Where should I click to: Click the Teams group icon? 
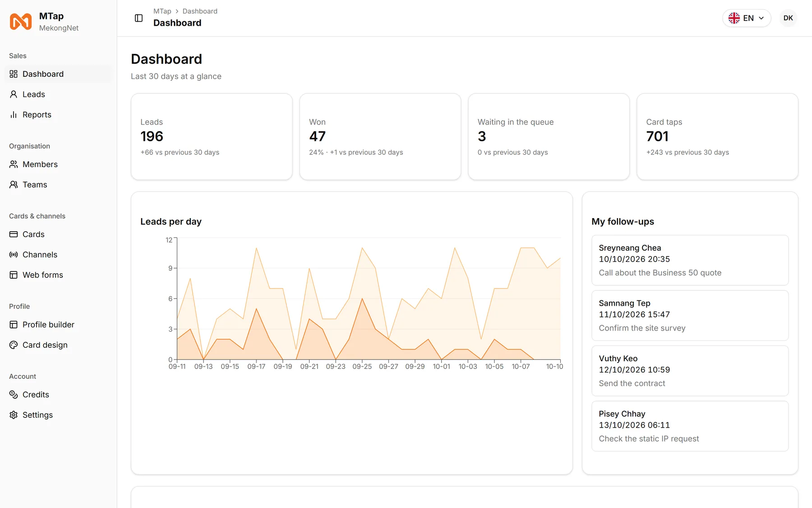click(x=14, y=185)
